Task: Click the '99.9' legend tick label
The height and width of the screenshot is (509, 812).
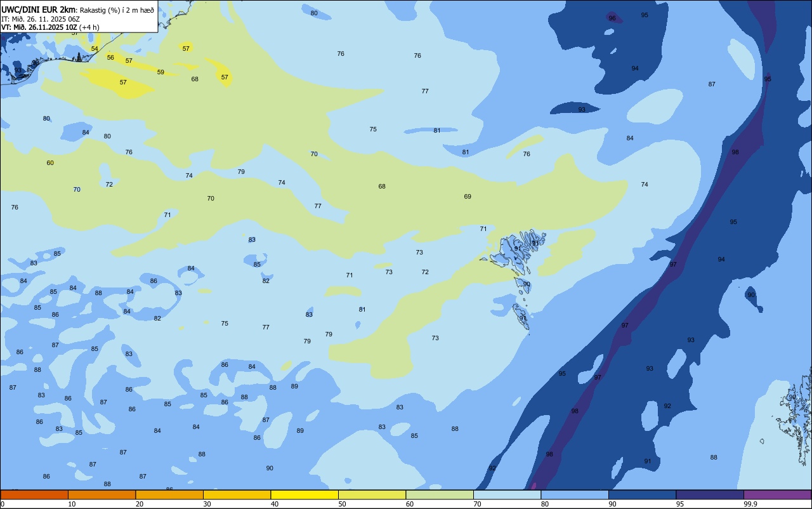Action: point(750,504)
